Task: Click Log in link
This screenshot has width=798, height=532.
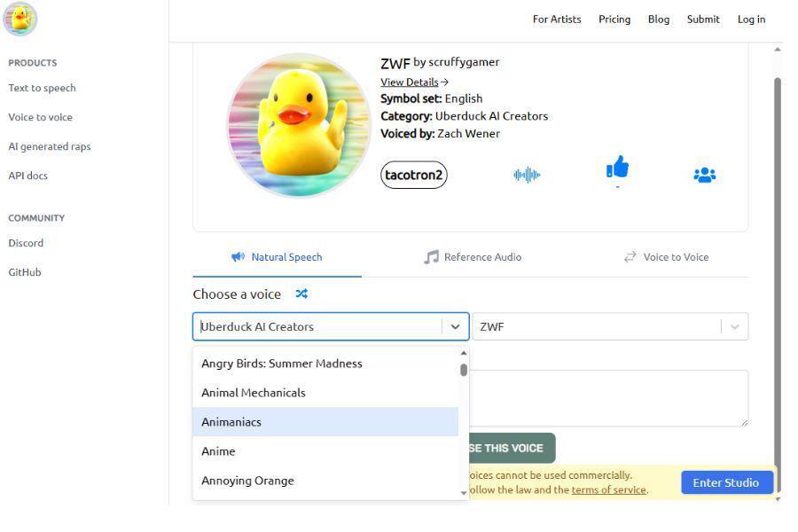Action: 751,20
